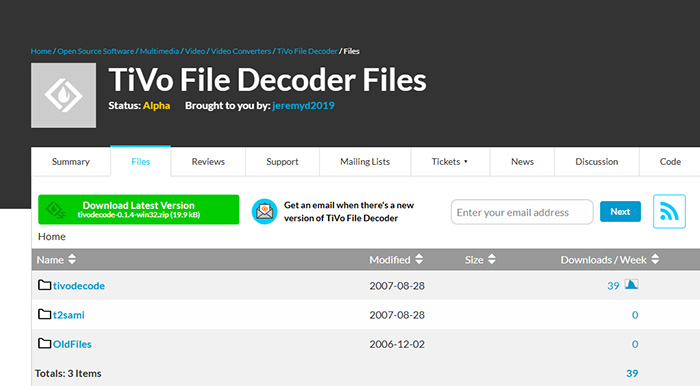
Task: Click the Video breadcrumb link
Action: pyautogui.click(x=195, y=51)
